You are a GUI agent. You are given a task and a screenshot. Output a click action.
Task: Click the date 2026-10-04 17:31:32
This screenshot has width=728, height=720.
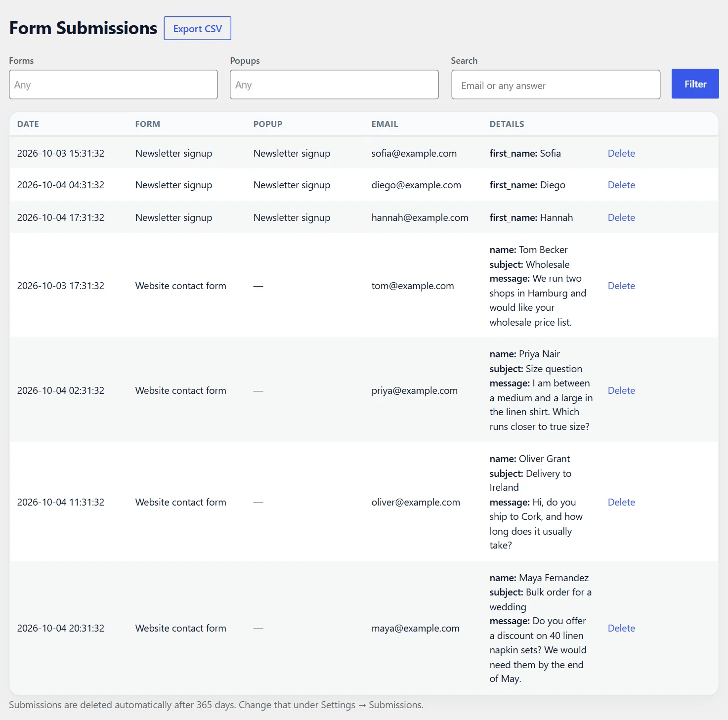61,217
